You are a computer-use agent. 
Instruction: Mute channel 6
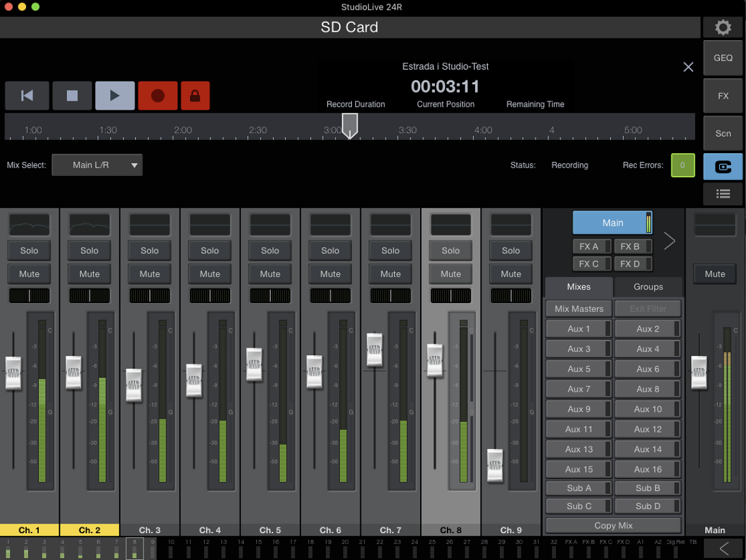tap(330, 274)
